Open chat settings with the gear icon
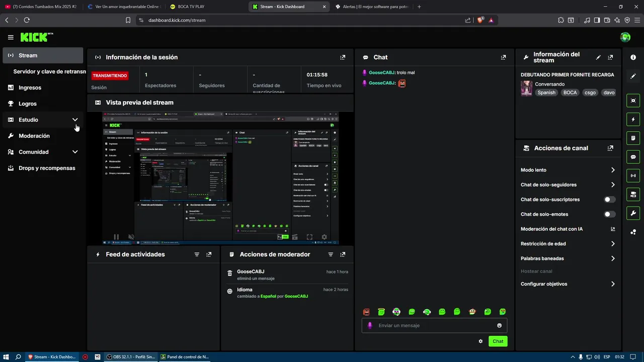Screen dimensions: 644x362 pyautogui.click(x=480, y=341)
